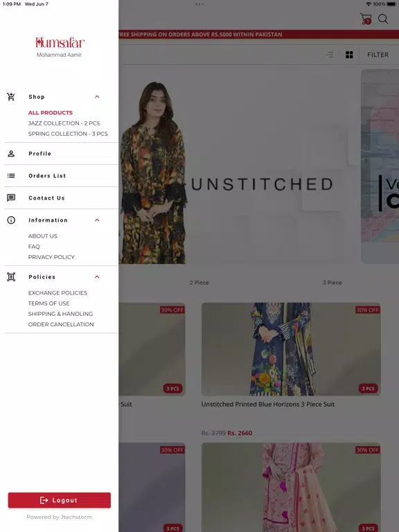399x532 pixels.
Task: Open the Shop menu label
Action: [x=37, y=97]
